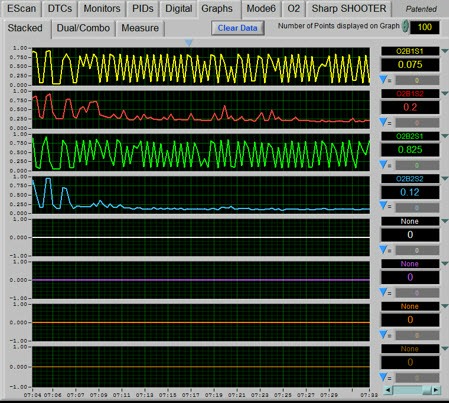Click the blue cursor marker beside O2B1S2
Viewport: 449px width, 403px height.
pyautogui.click(x=383, y=122)
